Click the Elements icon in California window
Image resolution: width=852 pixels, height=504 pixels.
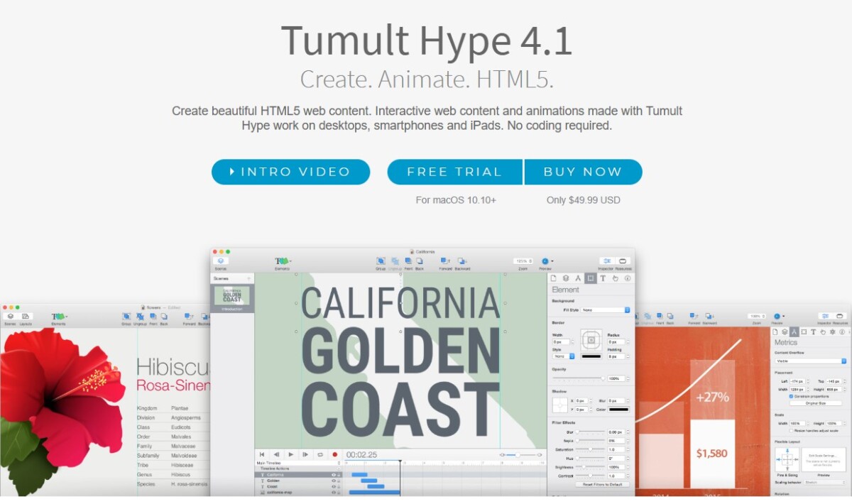coord(283,261)
